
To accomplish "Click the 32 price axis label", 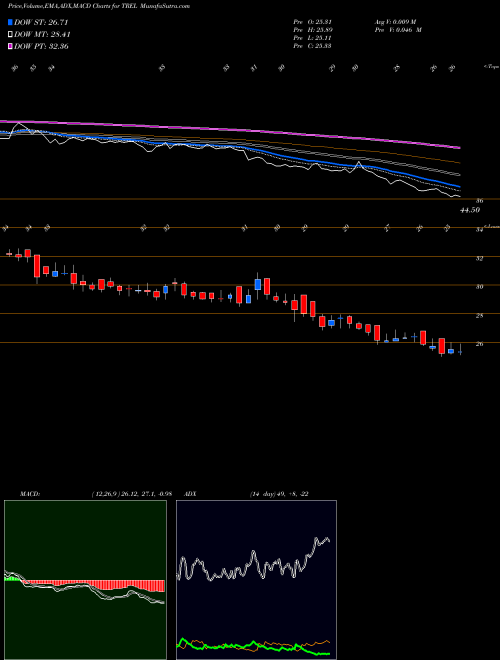I will [479, 258].
